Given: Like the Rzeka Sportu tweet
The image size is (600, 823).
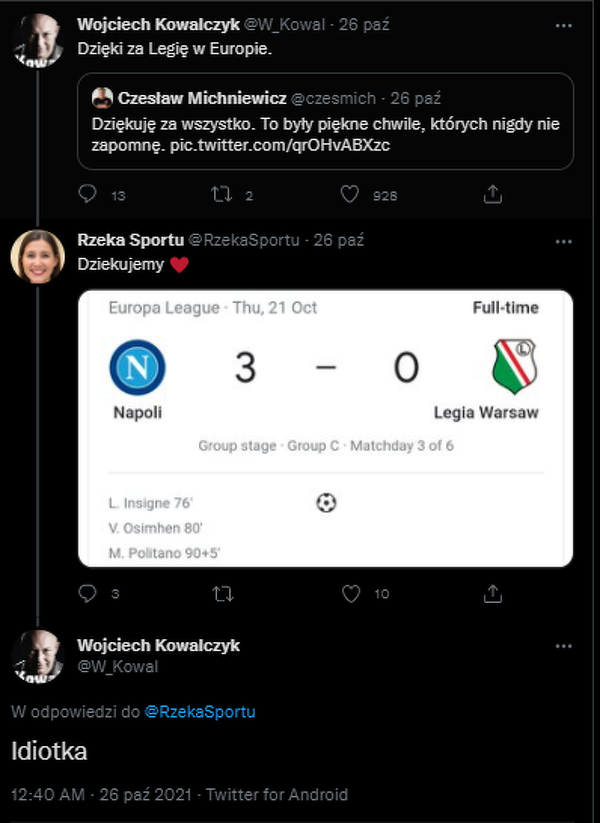Looking at the screenshot, I should (350, 593).
